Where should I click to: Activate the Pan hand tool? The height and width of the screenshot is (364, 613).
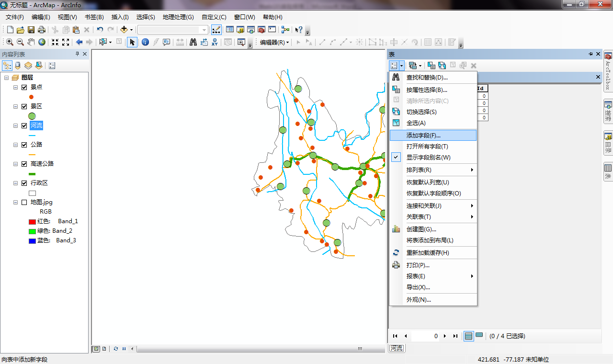(x=31, y=42)
